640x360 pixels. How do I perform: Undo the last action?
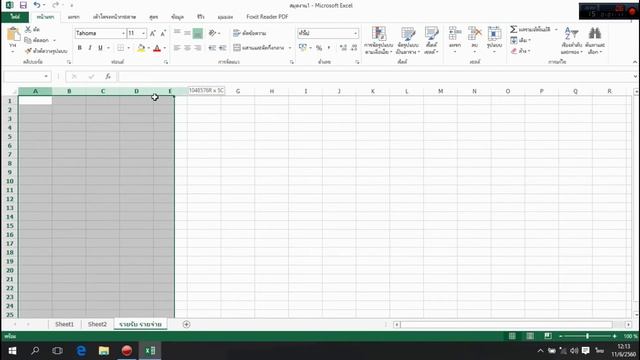[x=37, y=5]
